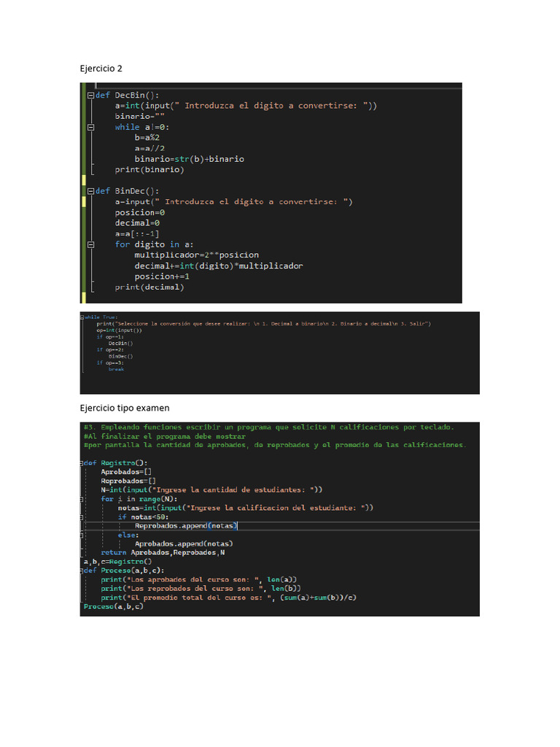Collapse the for digito in a loop
The image size is (560, 747).
tap(90, 244)
